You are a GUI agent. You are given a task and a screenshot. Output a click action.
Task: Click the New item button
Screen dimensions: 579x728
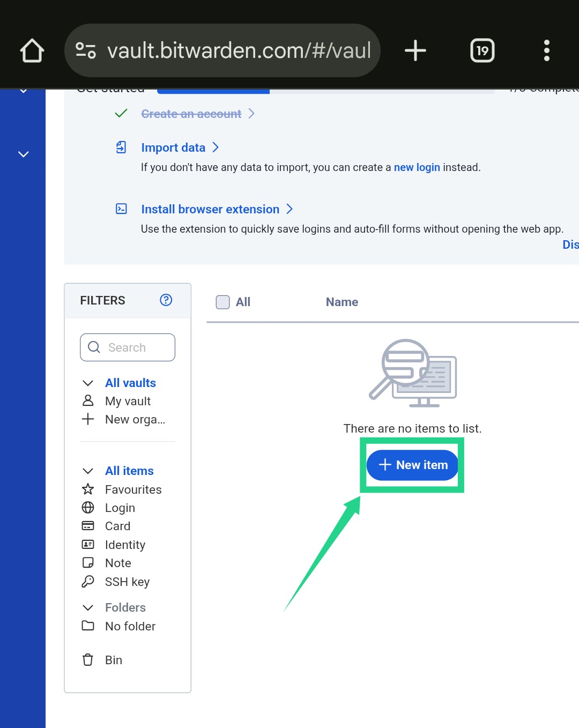click(412, 465)
